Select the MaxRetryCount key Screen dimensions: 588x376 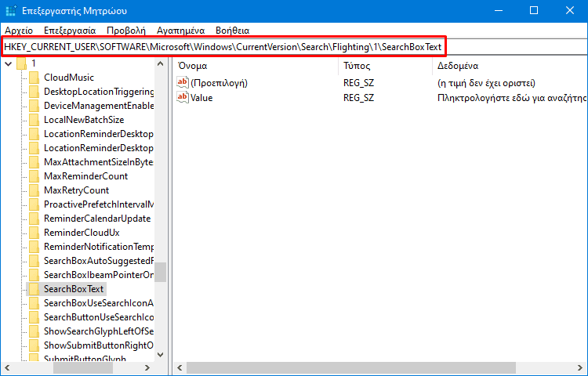76,190
